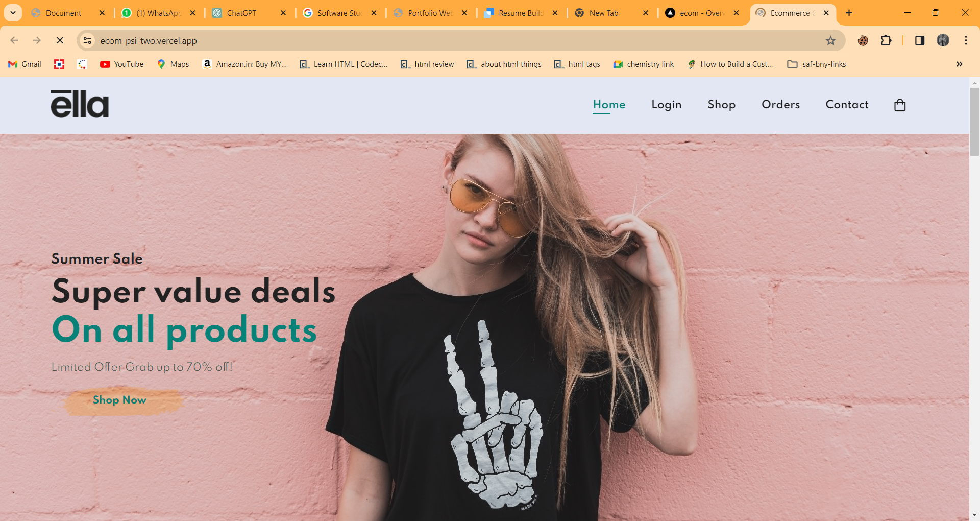
Task: Show hidden bookmarks with the chevron
Action: click(959, 64)
